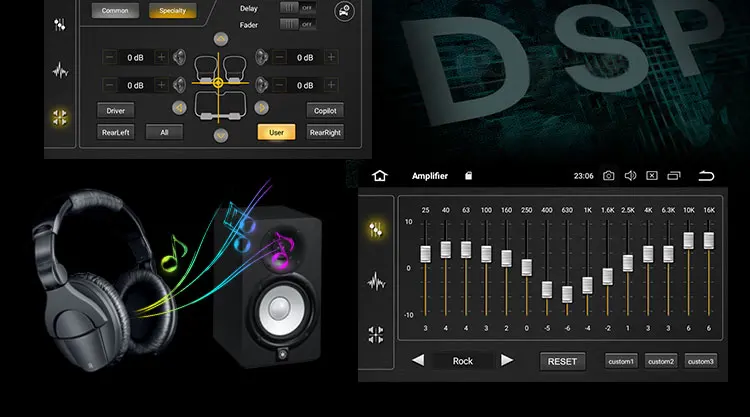Switch to the Common tab
The image size is (750, 417).
point(115,11)
